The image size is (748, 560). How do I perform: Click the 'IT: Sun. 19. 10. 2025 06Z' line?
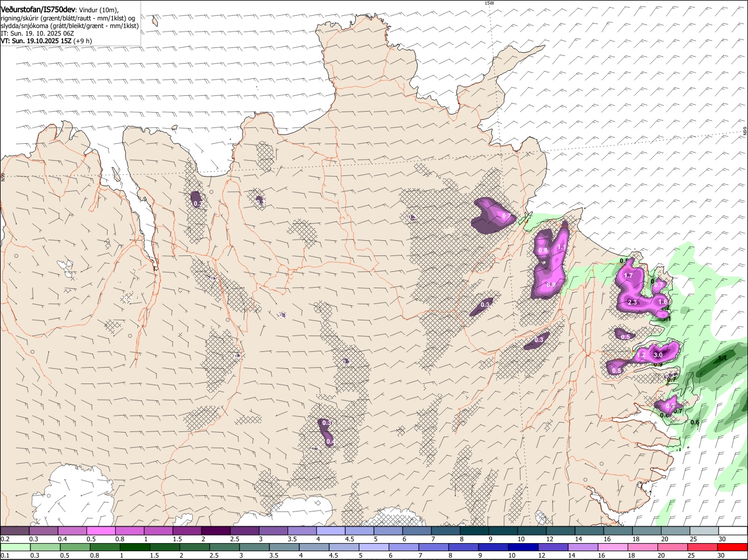[37, 33]
